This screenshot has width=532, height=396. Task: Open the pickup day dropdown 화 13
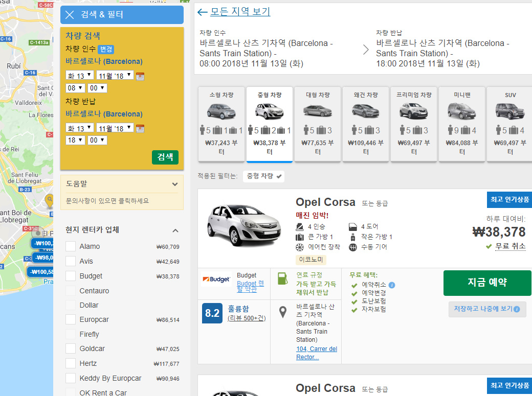pos(80,75)
